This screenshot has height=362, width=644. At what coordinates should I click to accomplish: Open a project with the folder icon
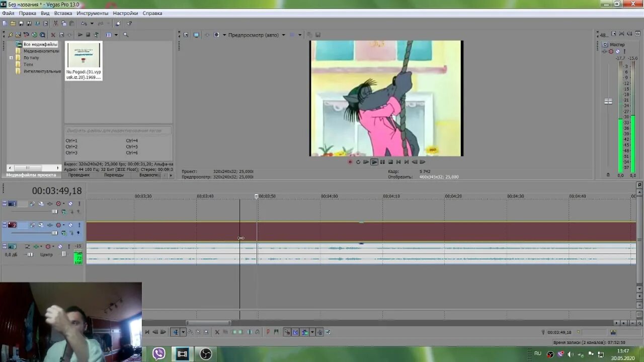13,23
